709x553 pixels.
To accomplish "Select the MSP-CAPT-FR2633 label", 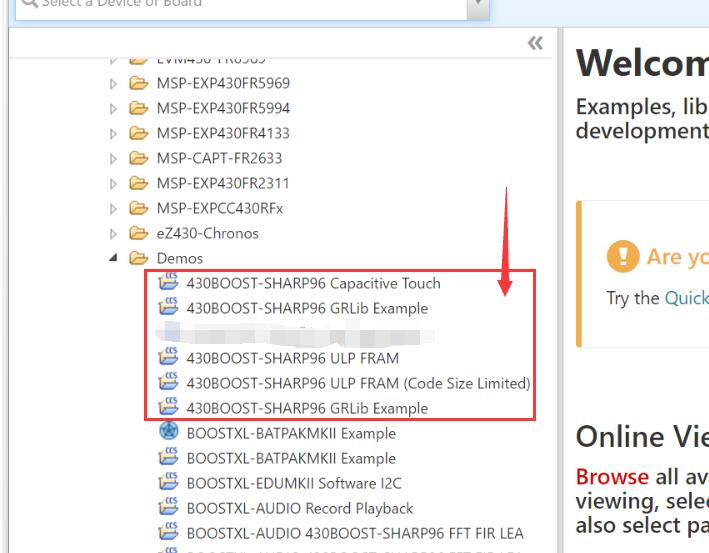I will (x=219, y=158).
